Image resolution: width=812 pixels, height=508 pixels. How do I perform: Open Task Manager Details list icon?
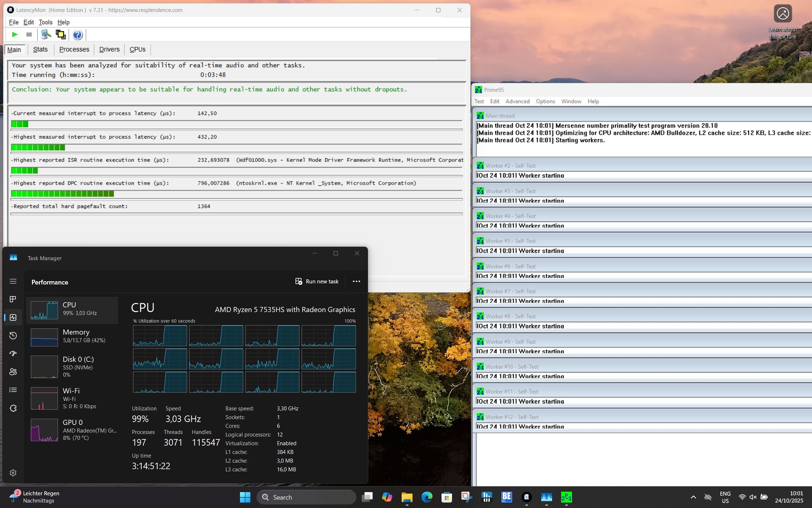(13, 390)
